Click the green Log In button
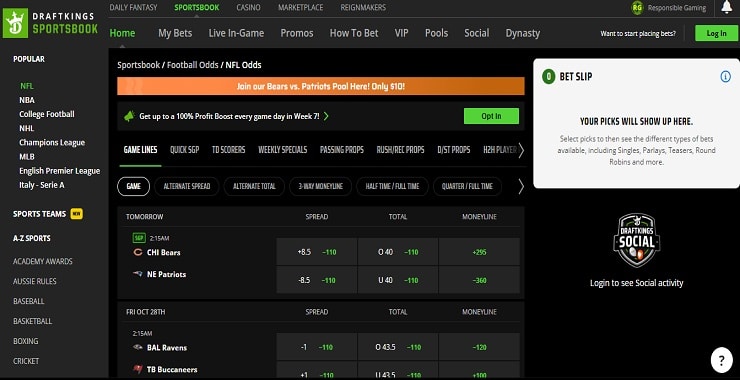This screenshot has width=740, height=380. [x=716, y=33]
